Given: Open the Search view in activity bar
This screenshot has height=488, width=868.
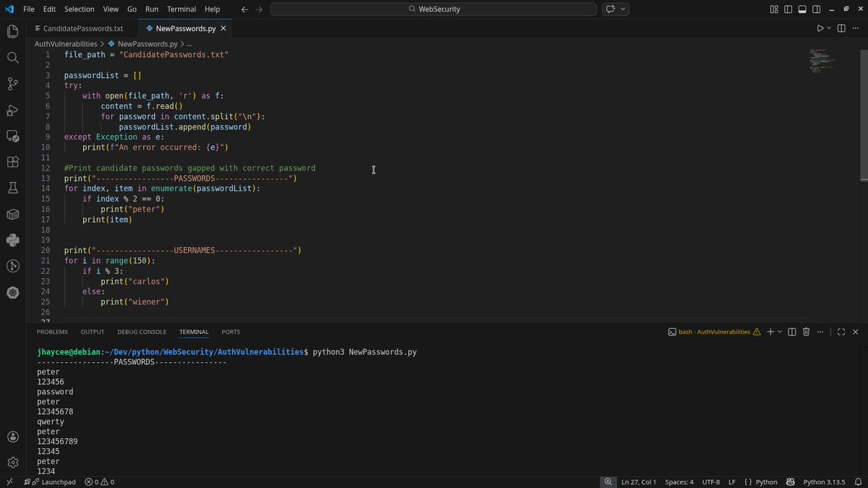Looking at the screenshot, I should click(12, 57).
